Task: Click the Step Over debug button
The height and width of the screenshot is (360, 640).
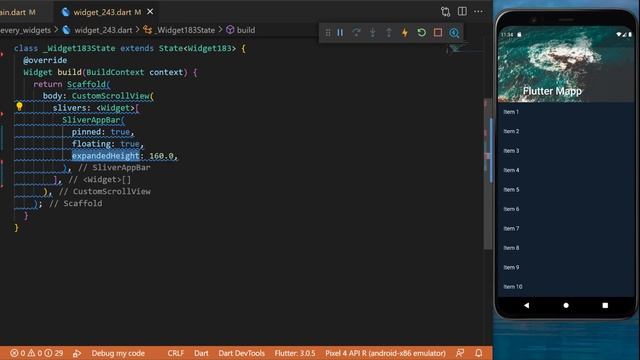Action: click(356, 33)
